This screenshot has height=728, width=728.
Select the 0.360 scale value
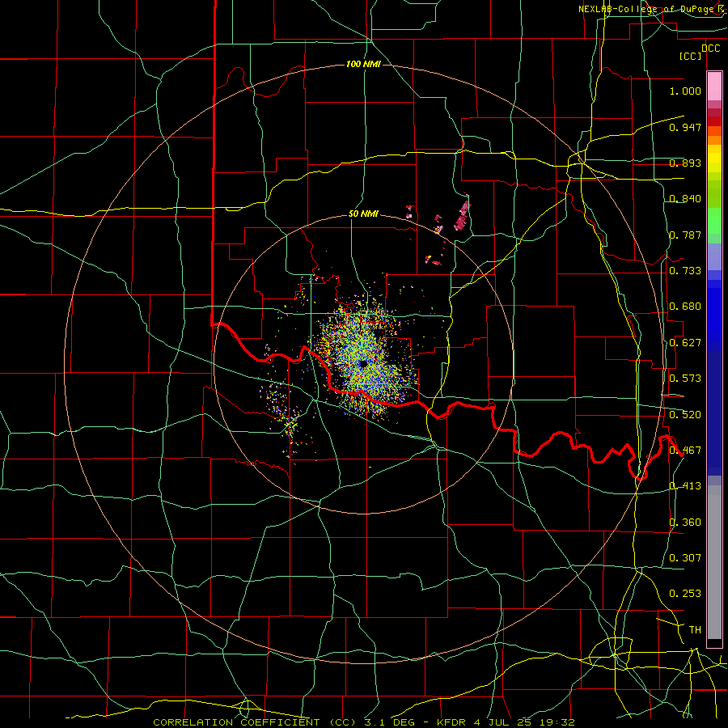coord(685,523)
